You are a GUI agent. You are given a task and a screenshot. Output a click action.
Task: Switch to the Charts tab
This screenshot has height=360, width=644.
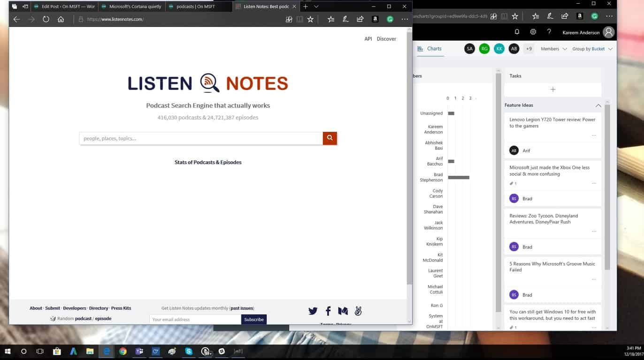[430, 49]
